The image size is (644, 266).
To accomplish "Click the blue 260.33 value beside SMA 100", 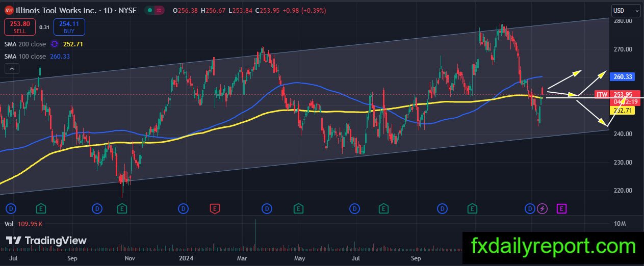I will click(60, 56).
